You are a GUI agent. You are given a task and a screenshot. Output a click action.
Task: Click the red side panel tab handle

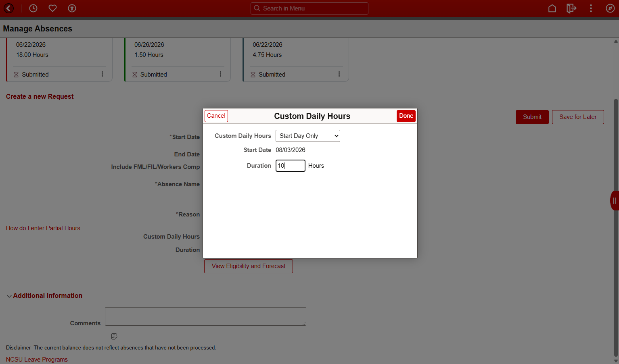615,200
